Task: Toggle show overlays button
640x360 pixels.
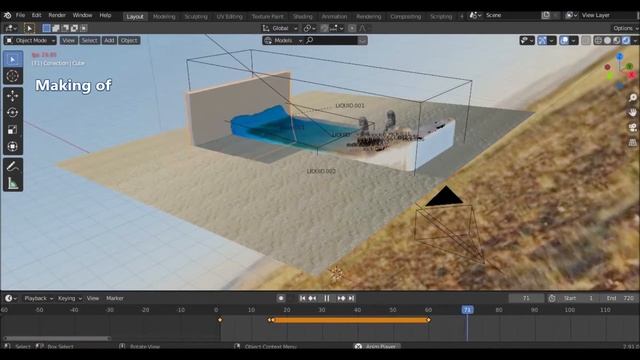Action: pyautogui.click(x=564, y=40)
